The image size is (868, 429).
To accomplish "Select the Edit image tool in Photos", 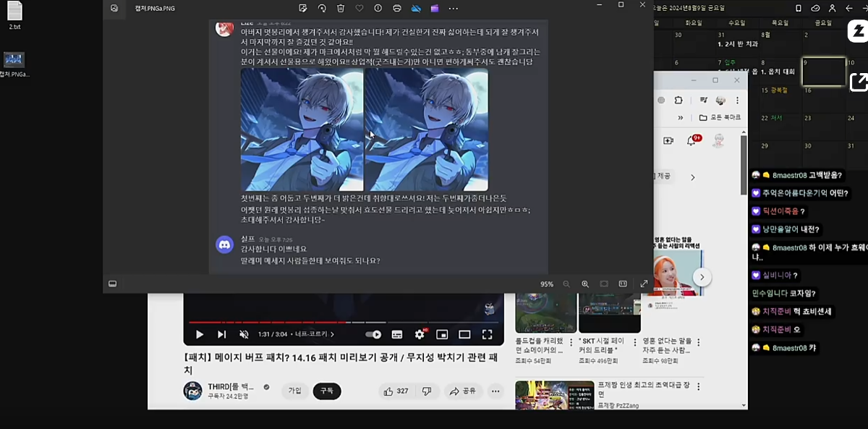I will point(302,9).
